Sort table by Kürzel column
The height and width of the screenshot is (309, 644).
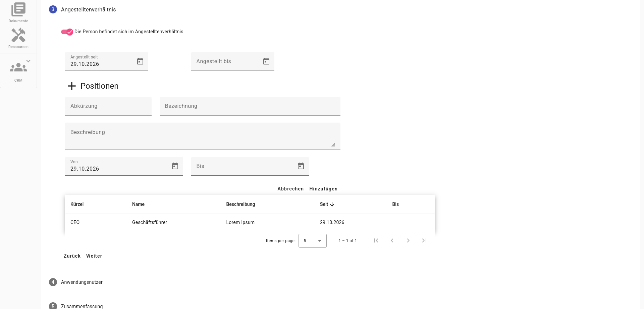(77, 204)
